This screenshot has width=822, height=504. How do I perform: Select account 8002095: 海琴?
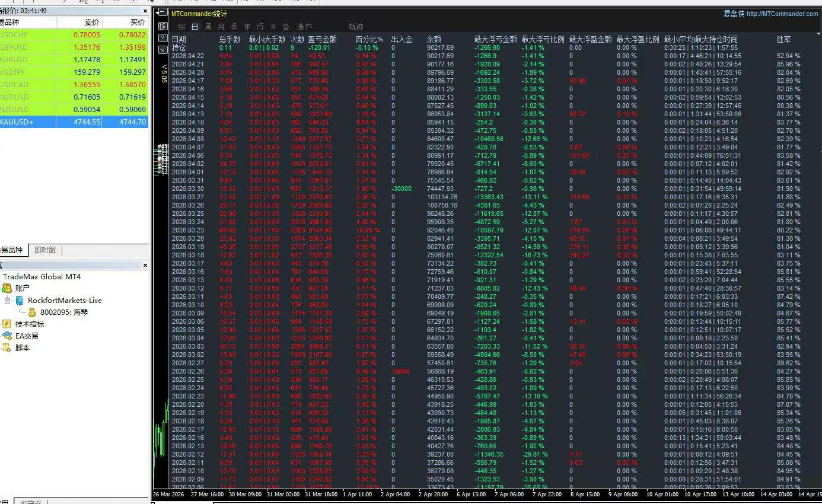click(x=64, y=312)
